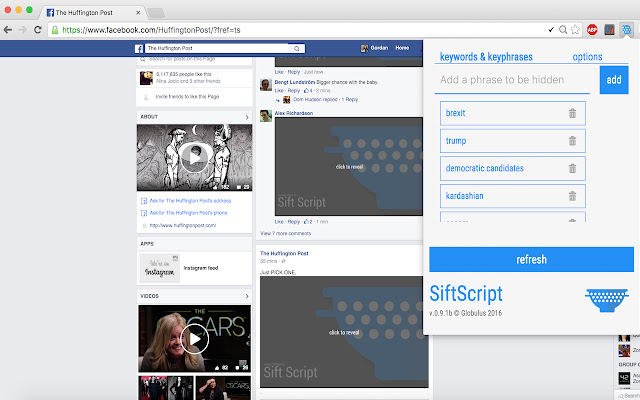Open the huffingtonpost.com website link
The height and width of the screenshot is (400, 640).
click(x=183, y=225)
